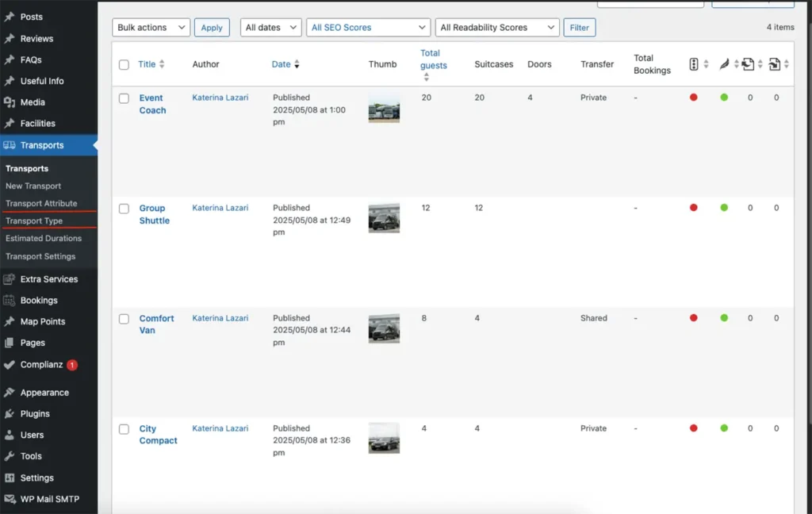
Task: Click the SEO score column header icon
Action: 694,64
